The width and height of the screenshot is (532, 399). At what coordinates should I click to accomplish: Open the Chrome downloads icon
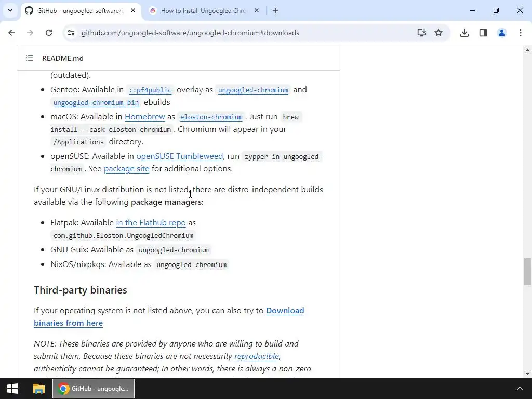(464, 33)
